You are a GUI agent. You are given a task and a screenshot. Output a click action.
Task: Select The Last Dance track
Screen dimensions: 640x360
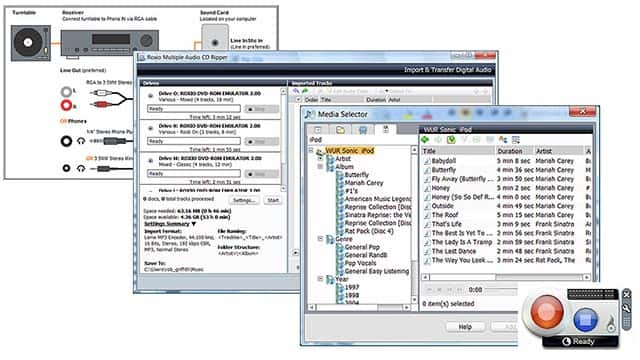[454, 251]
